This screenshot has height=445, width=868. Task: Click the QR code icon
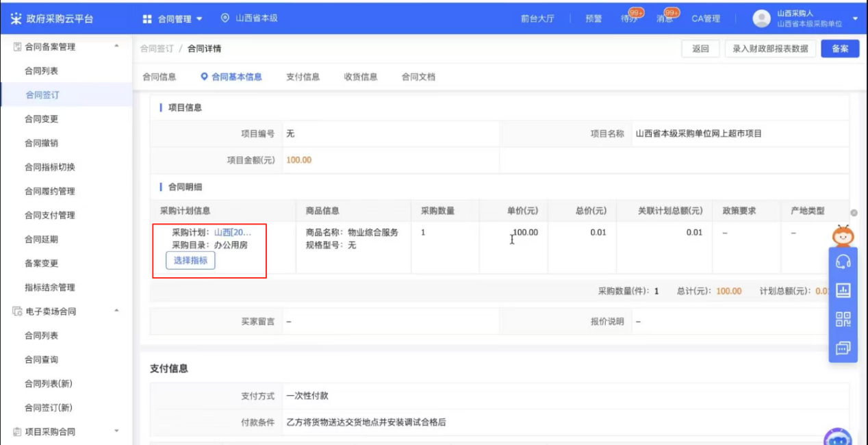(x=843, y=319)
